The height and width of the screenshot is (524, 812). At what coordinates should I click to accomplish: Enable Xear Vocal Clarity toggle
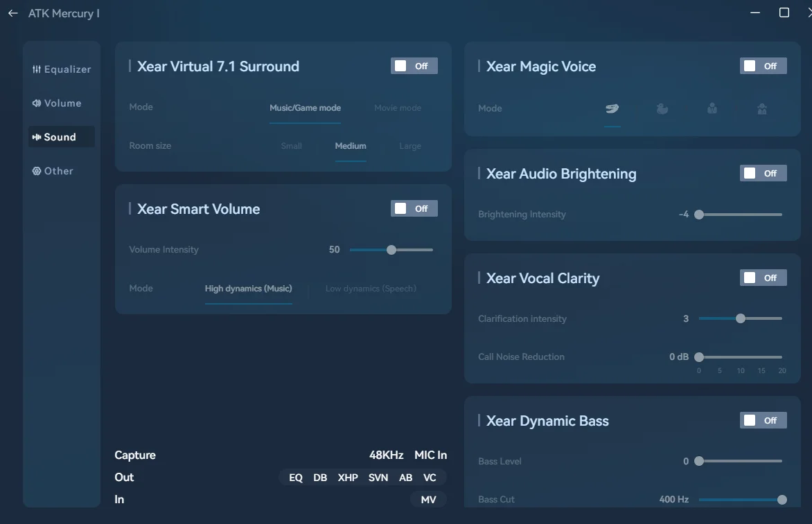(763, 278)
